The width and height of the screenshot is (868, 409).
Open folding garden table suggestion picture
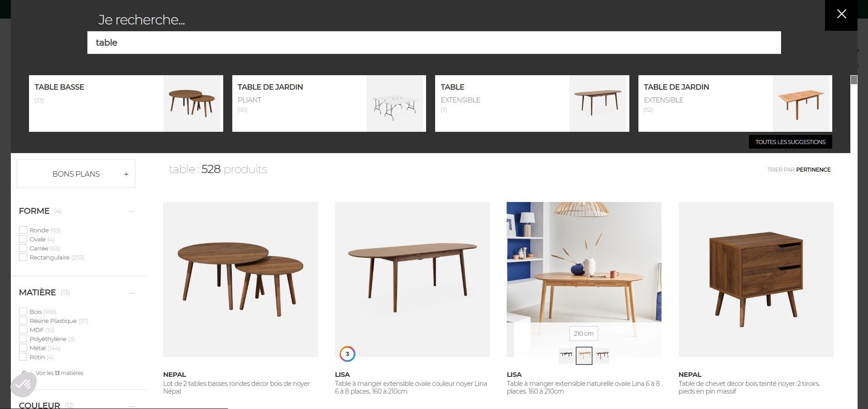coord(395,104)
